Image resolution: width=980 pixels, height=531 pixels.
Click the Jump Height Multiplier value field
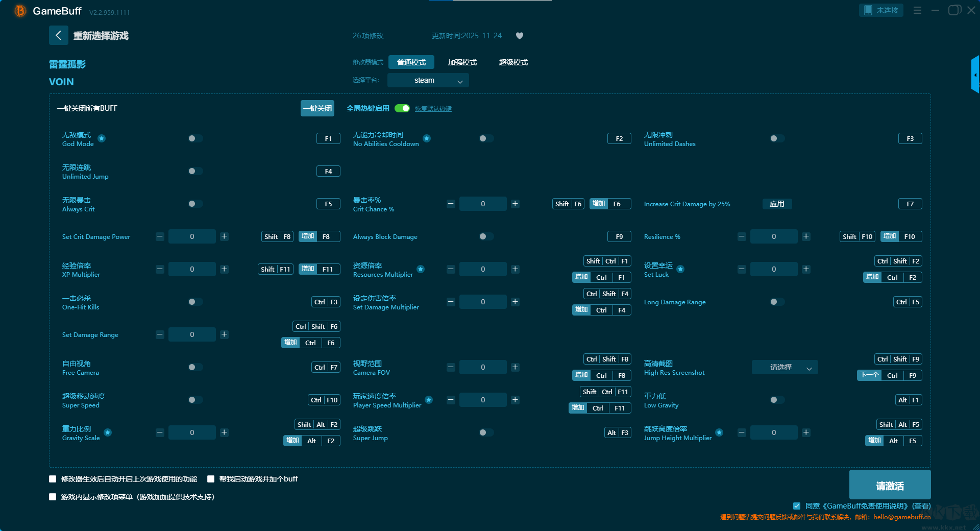774,432
